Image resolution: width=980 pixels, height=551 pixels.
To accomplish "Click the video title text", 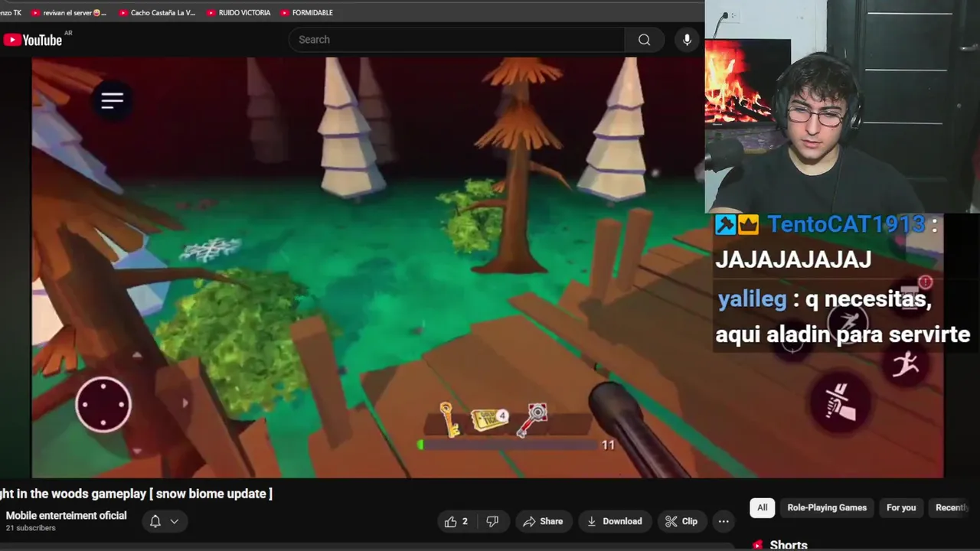I will tap(136, 494).
